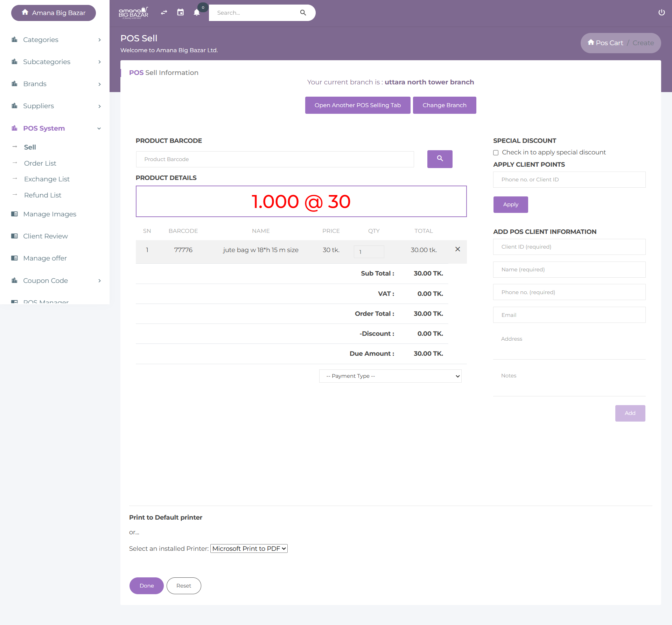The image size is (672, 625).
Task: Expand the Subcategories menu chevron
Action: [x=99, y=62]
